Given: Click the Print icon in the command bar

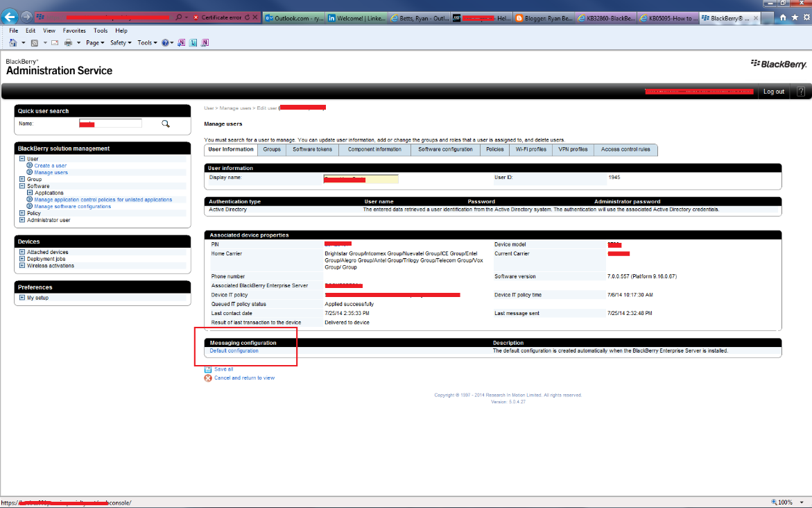Looking at the screenshot, I should tap(68, 42).
